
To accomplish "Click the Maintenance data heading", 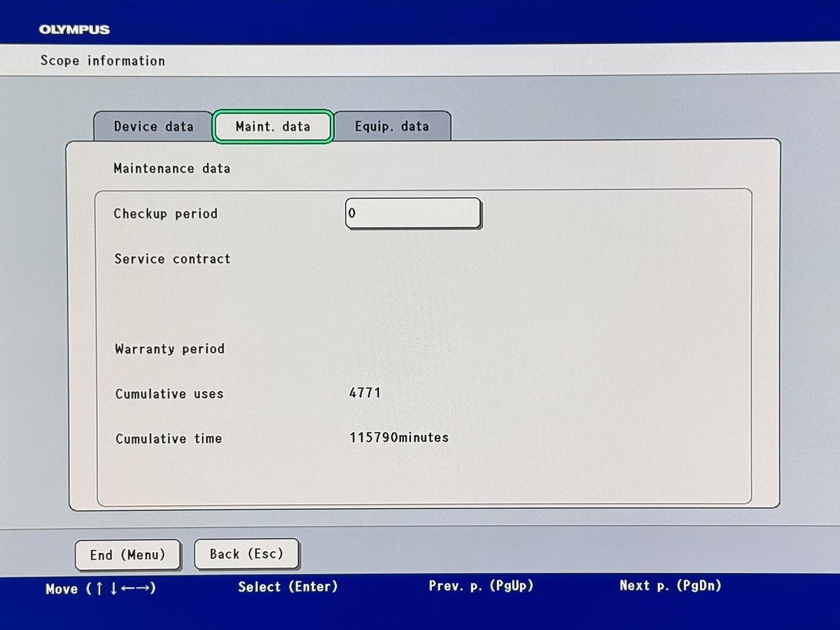I will (171, 169).
